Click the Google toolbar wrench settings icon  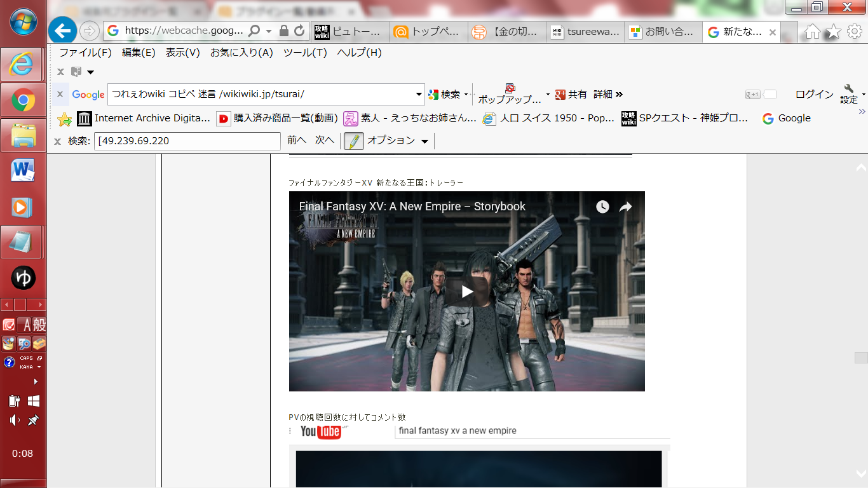[849, 88]
